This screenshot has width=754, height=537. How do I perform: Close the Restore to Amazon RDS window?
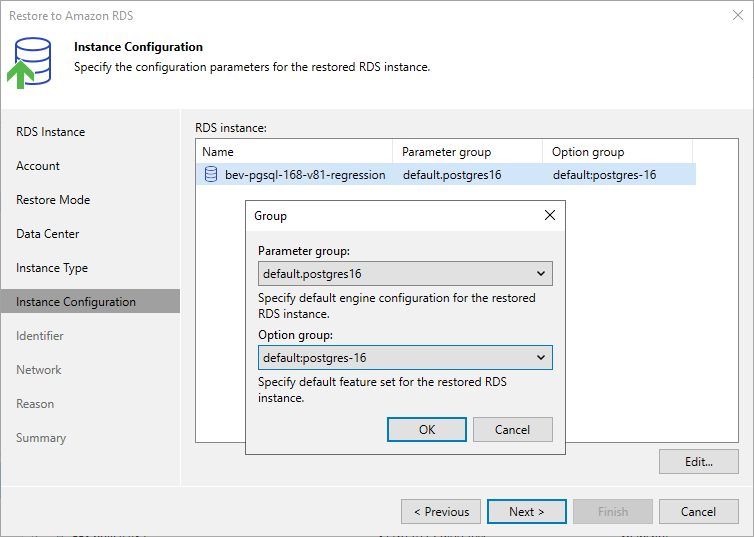coord(738,15)
